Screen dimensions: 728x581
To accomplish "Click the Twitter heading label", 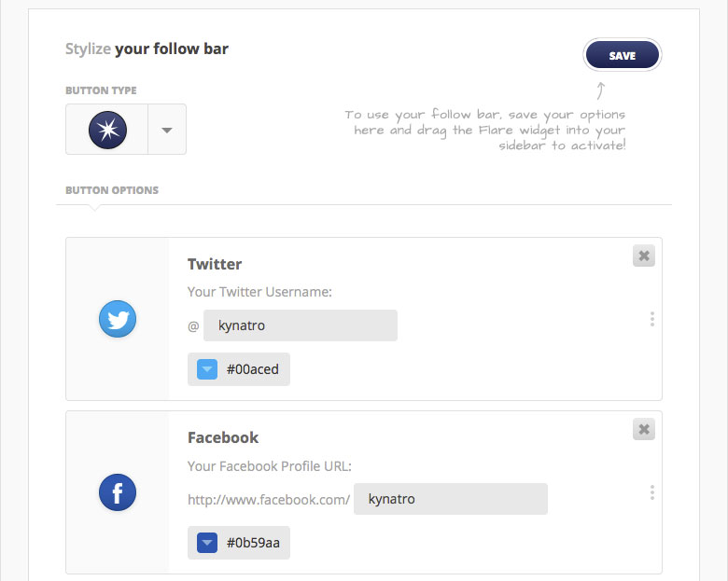I will click(x=215, y=264).
